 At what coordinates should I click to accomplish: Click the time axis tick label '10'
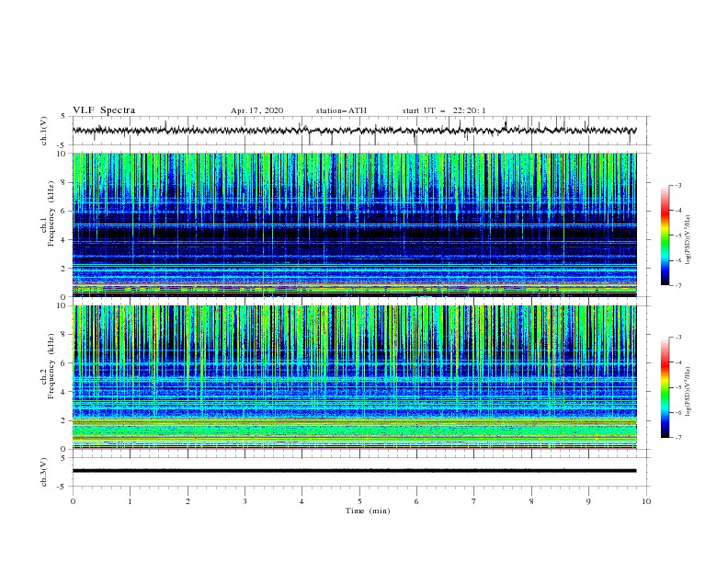pyautogui.click(x=646, y=501)
